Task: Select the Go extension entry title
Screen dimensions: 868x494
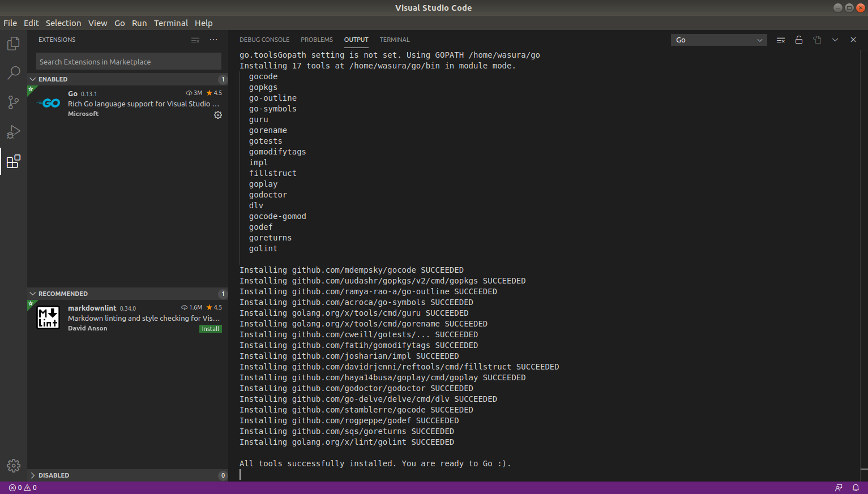Action: [72, 93]
